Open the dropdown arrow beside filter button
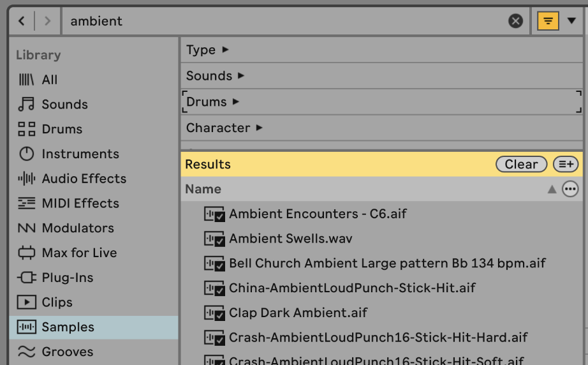 pos(571,21)
